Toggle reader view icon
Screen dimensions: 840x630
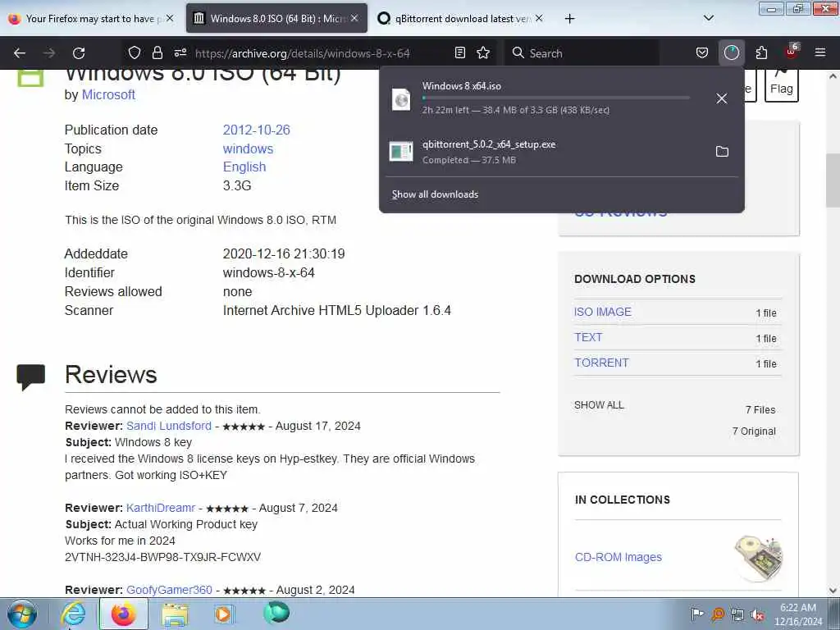point(459,52)
